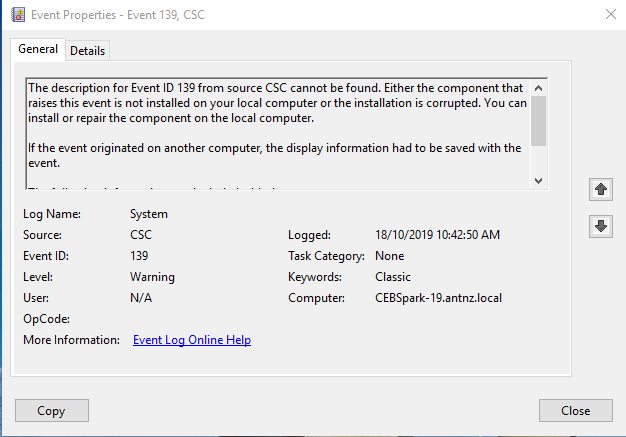
Task: Switch to the Details tab
Action: click(88, 51)
